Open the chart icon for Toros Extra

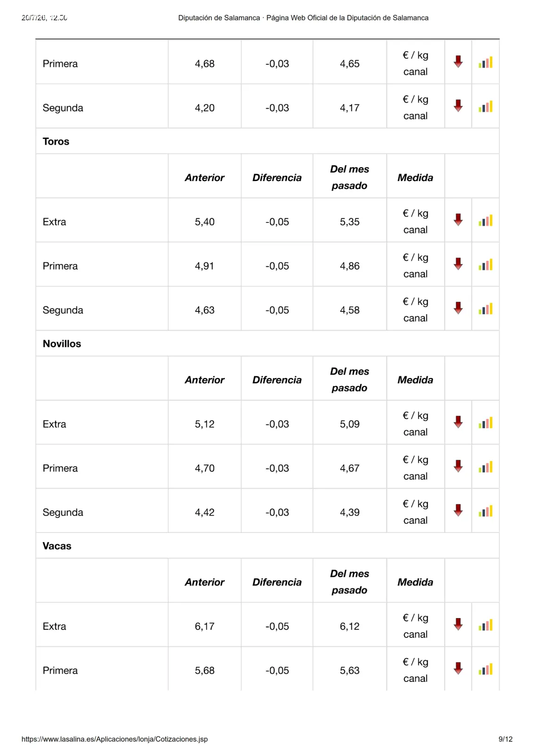[485, 220]
